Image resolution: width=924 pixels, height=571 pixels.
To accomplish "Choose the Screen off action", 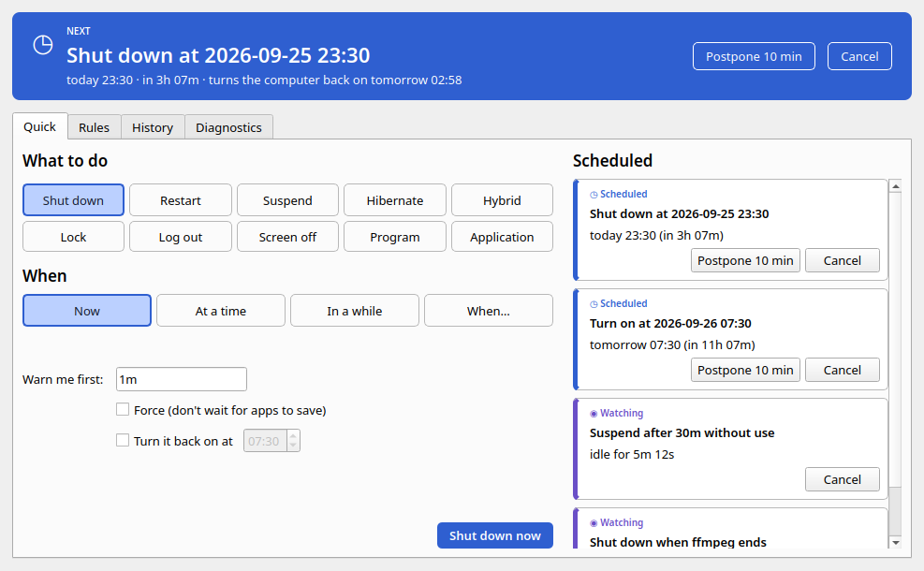I will pyautogui.click(x=287, y=237).
